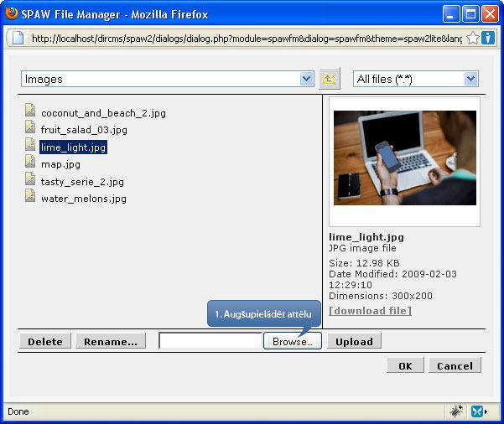Minimize the Firefox window
This screenshot has height=424, width=504.
[451, 14]
